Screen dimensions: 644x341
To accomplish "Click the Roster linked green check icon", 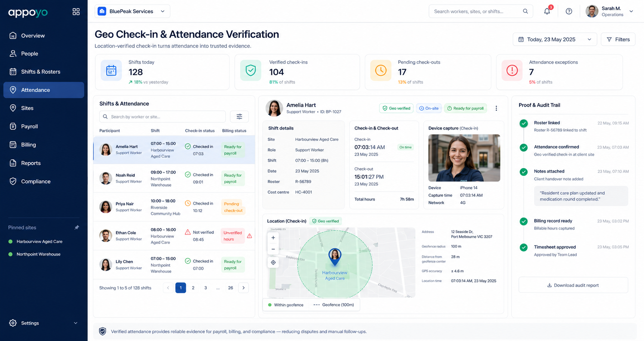I will click(x=524, y=123).
